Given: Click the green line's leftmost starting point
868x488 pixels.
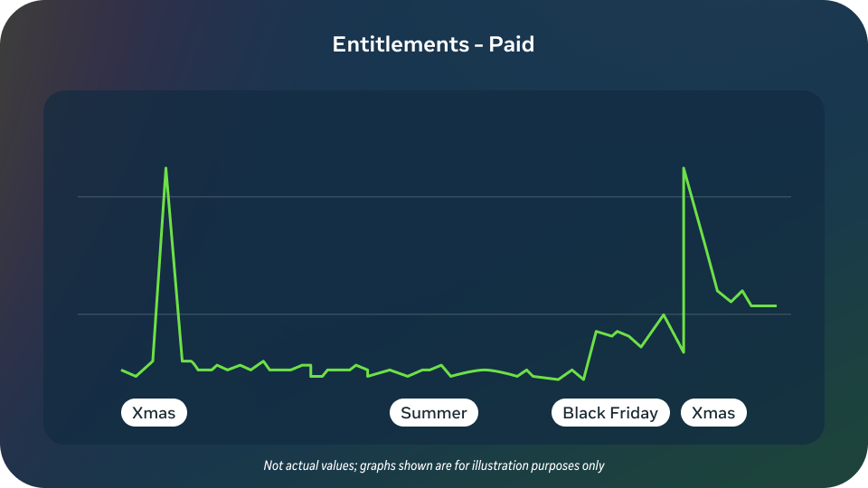Looking at the screenshot, I should (122, 370).
